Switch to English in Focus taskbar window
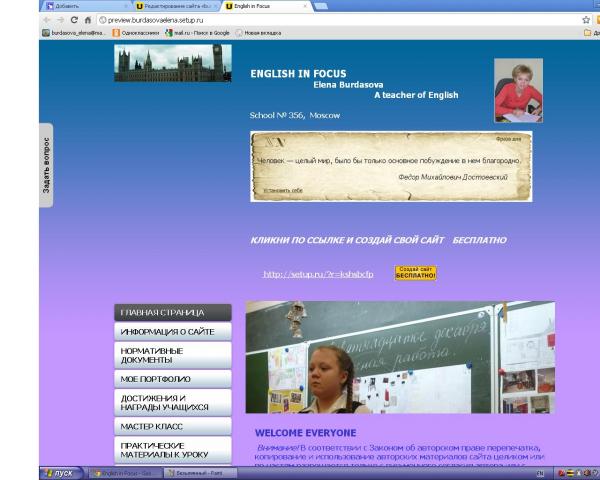The image size is (600, 480). coord(124,473)
